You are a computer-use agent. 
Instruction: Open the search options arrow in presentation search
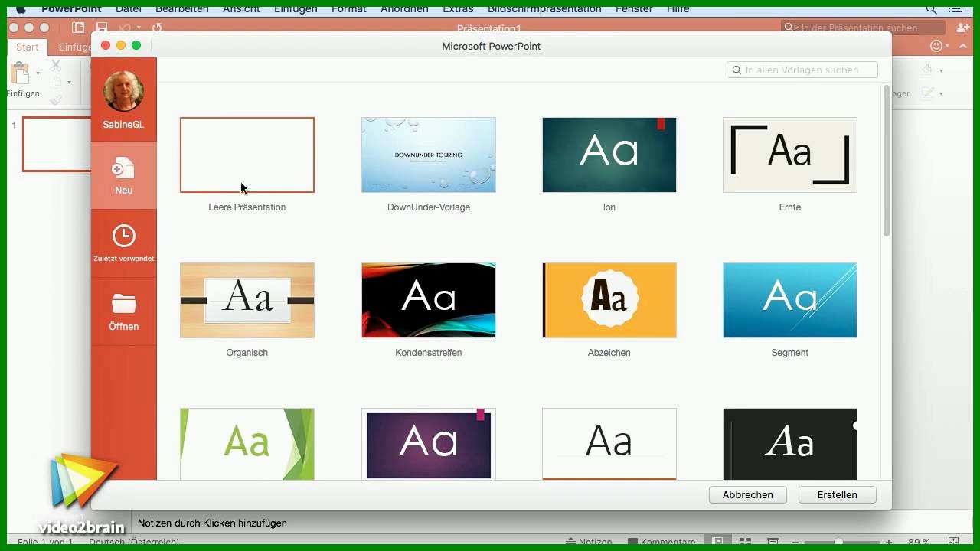coord(795,28)
